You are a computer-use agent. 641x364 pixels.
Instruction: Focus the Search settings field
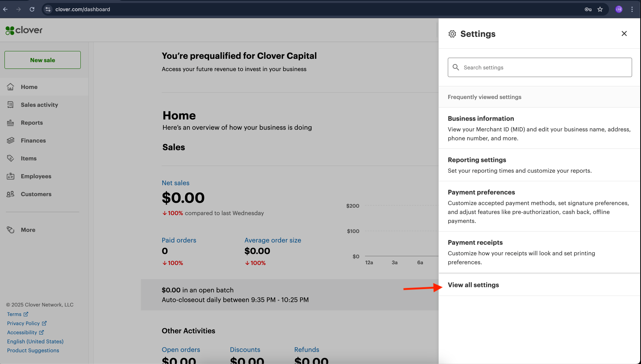540,67
